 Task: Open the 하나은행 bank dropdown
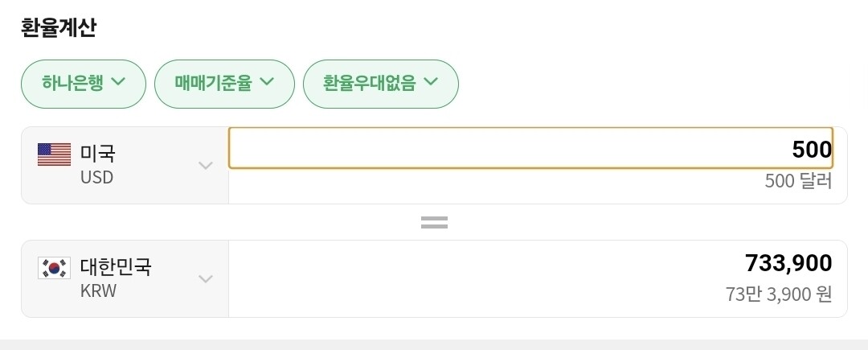point(84,83)
